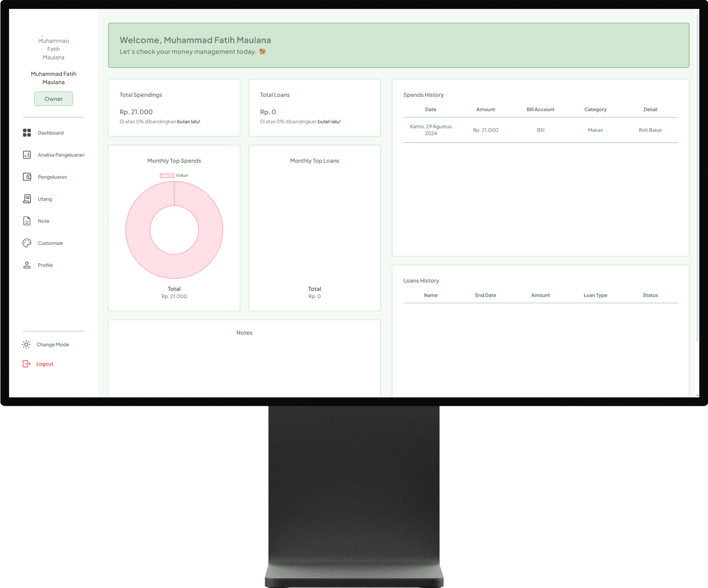
Task: Click the Profile person icon
Action: pos(27,265)
